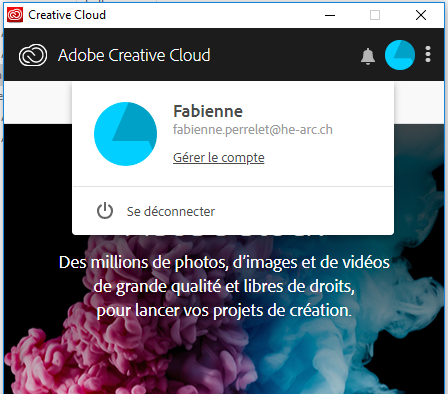Viewport: 448px width, 394px height.
Task: Click the red Creative Cloud title bar icon
Action: (15, 15)
